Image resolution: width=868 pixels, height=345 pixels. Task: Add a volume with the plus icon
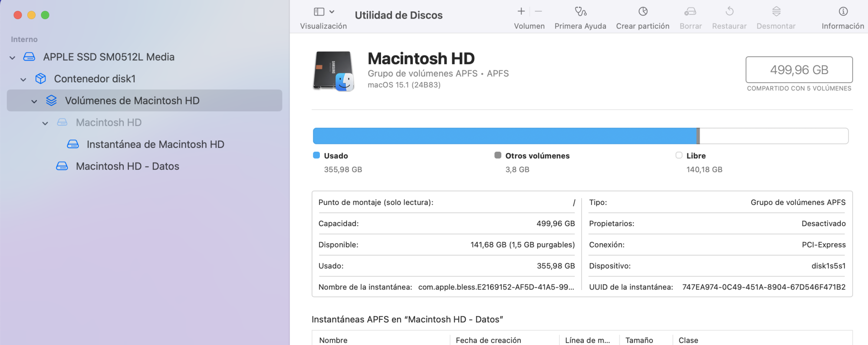click(x=521, y=11)
